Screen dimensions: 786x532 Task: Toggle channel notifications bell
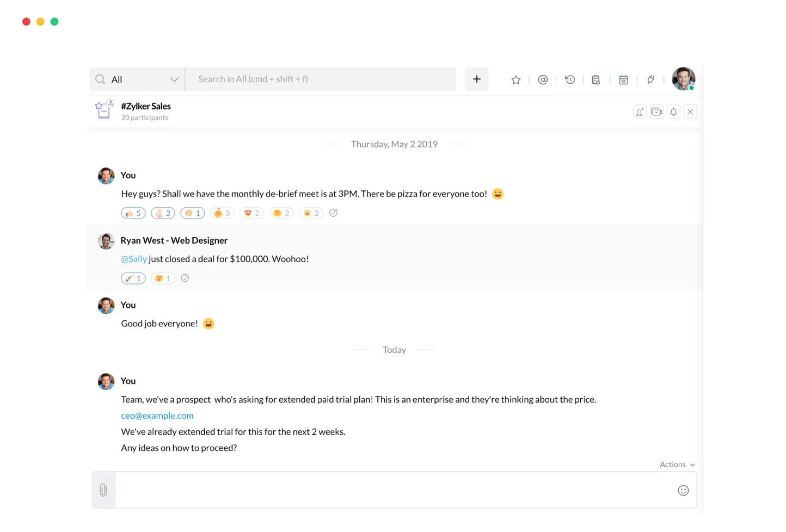point(673,112)
